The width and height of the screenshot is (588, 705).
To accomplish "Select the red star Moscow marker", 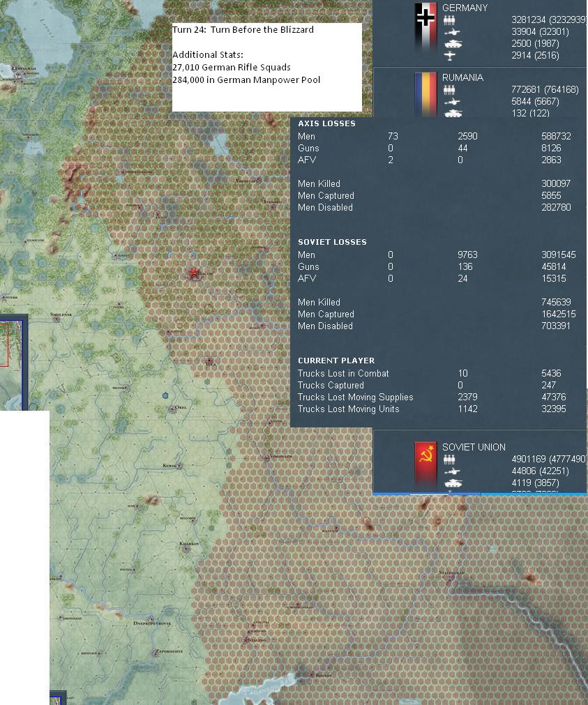I will click(194, 273).
